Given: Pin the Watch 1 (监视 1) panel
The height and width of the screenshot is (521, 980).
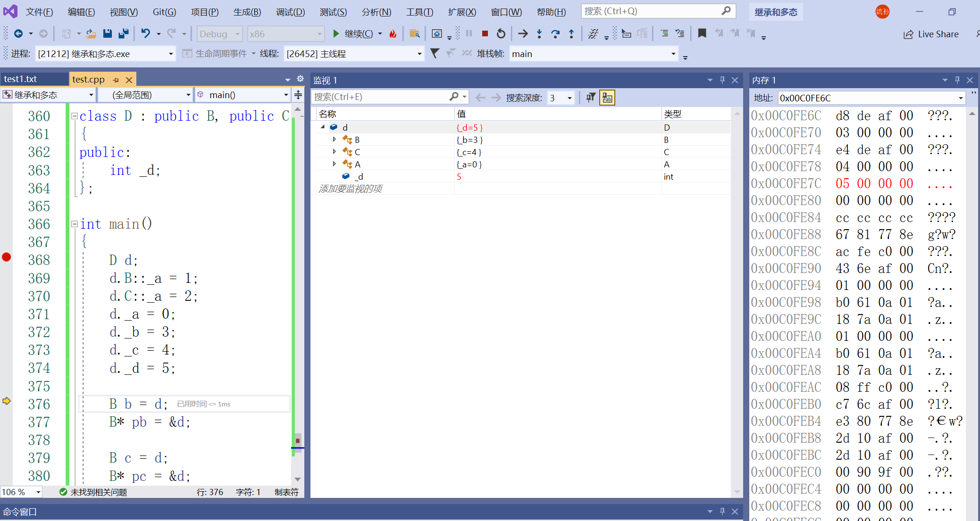Looking at the screenshot, I should 722,80.
